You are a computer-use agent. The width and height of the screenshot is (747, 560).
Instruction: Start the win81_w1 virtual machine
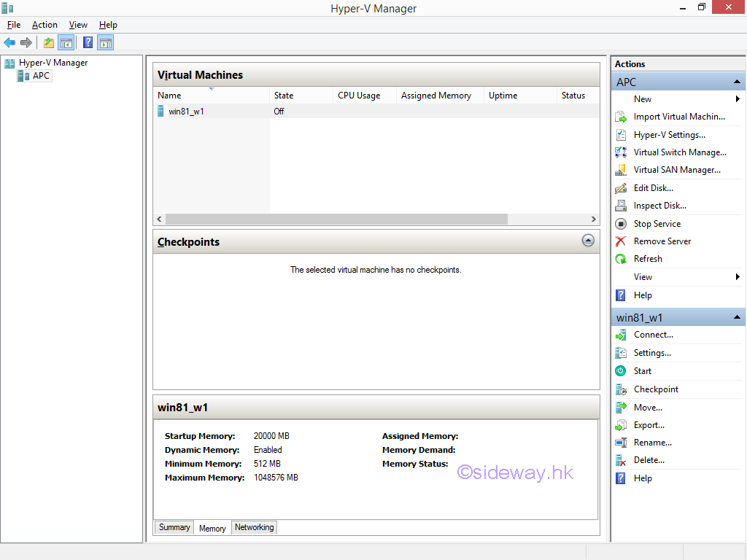point(642,371)
